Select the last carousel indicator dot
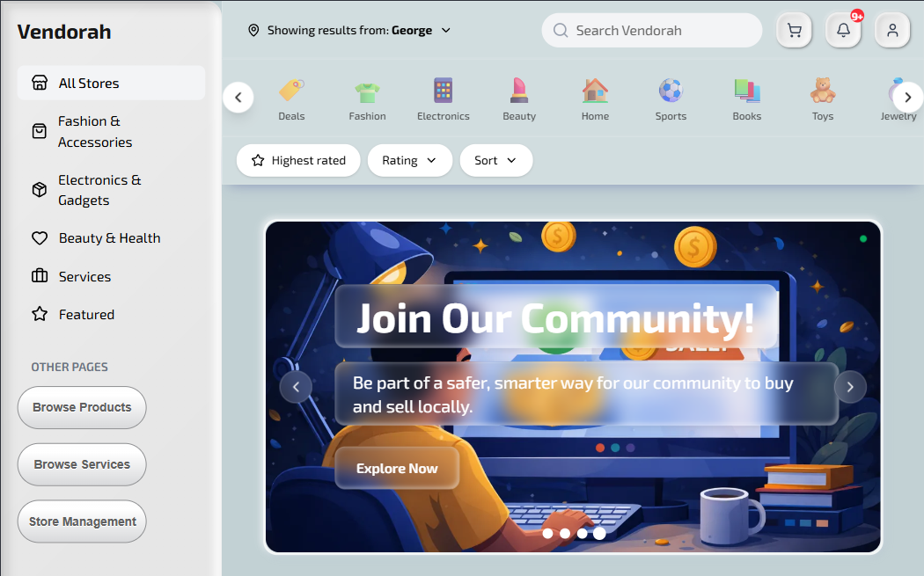Screen dimensions: 924x576 pos(599,533)
